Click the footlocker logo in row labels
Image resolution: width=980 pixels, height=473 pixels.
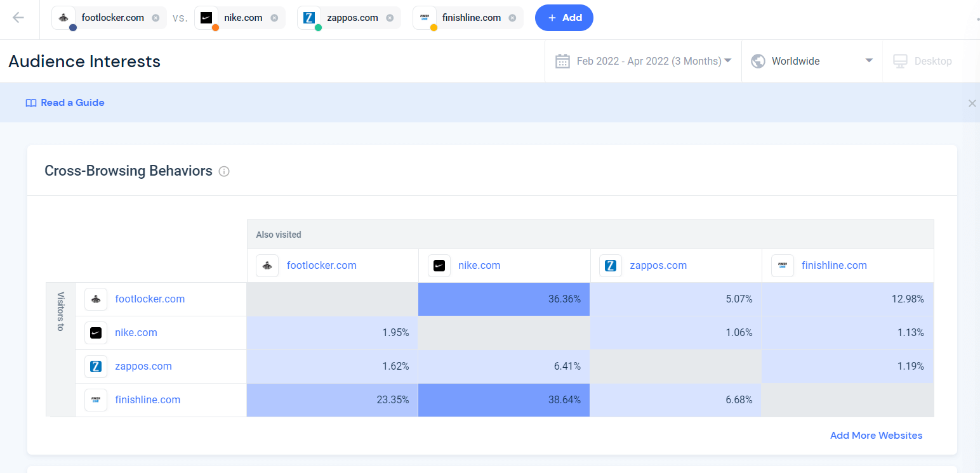tap(96, 299)
